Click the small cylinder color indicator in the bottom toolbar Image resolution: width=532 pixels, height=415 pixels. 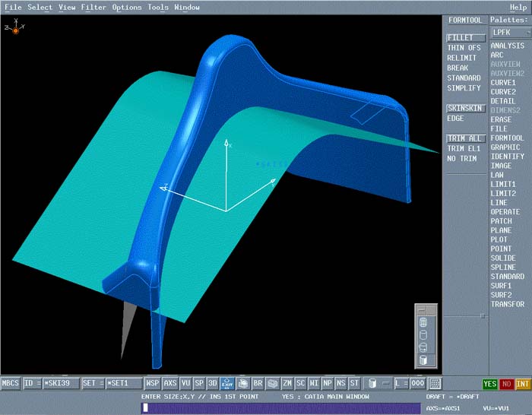(373, 383)
